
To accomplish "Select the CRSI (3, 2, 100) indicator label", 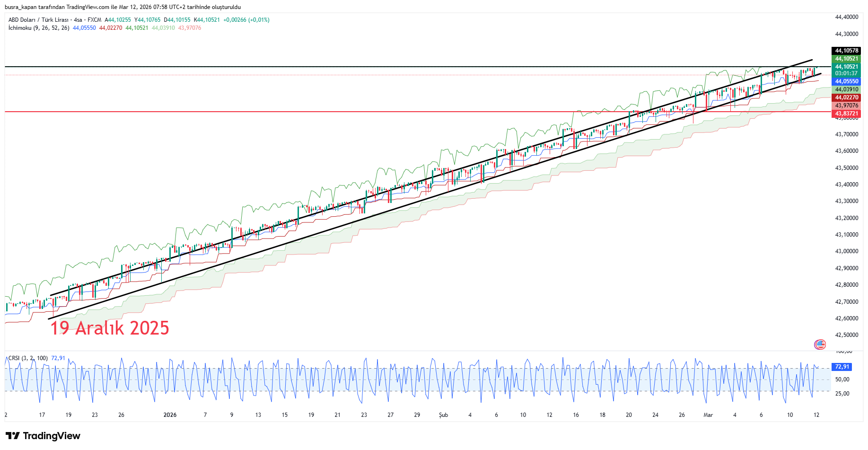I will pos(28,358).
